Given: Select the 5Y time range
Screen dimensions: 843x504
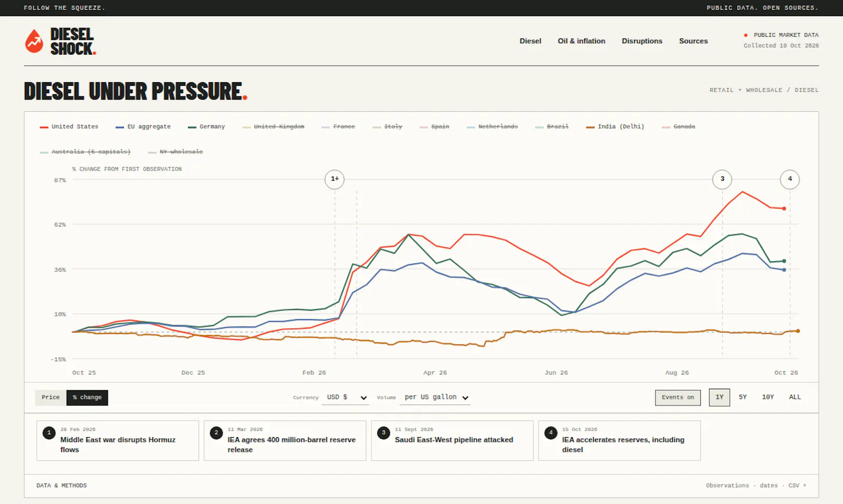Looking at the screenshot, I should (x=743, y=397).
